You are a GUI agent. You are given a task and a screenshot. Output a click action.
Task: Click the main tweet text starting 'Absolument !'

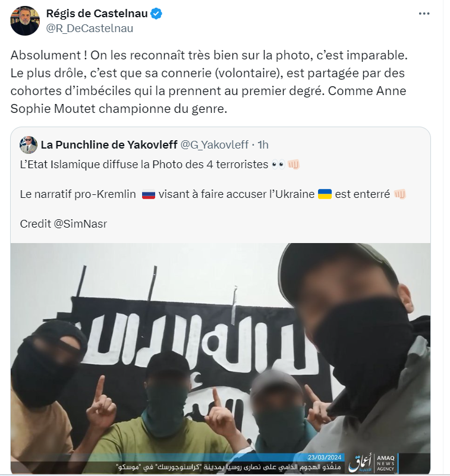(209, 81)
